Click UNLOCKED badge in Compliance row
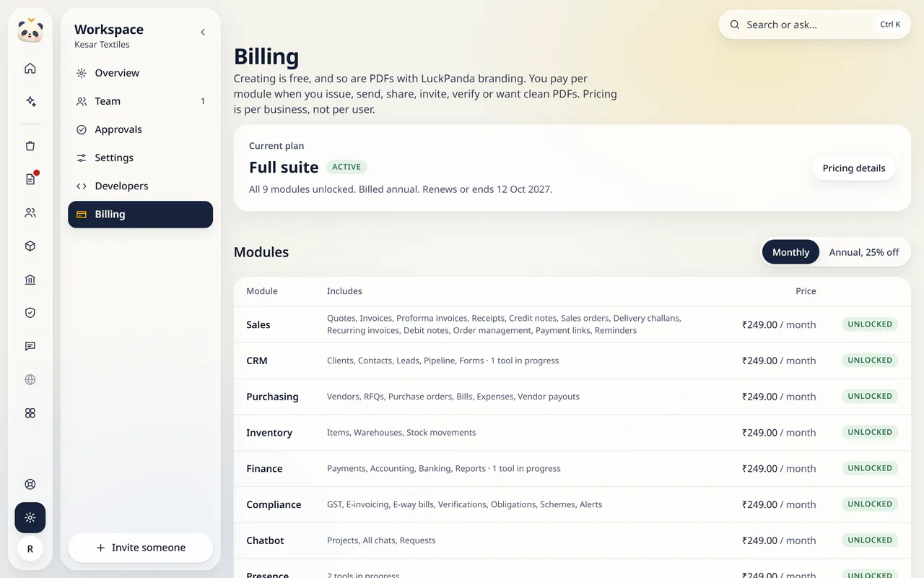Image resolution: width=924 pixels, height=578 pixels. click(x=870, y=504)
